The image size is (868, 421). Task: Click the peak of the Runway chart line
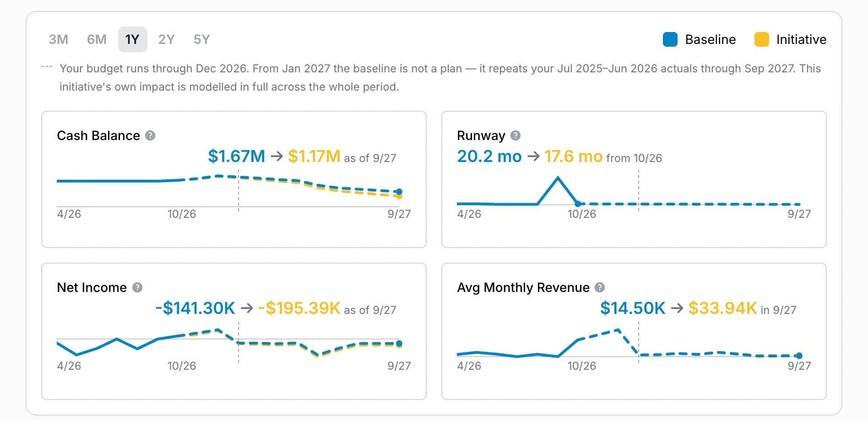coord(558,178)
